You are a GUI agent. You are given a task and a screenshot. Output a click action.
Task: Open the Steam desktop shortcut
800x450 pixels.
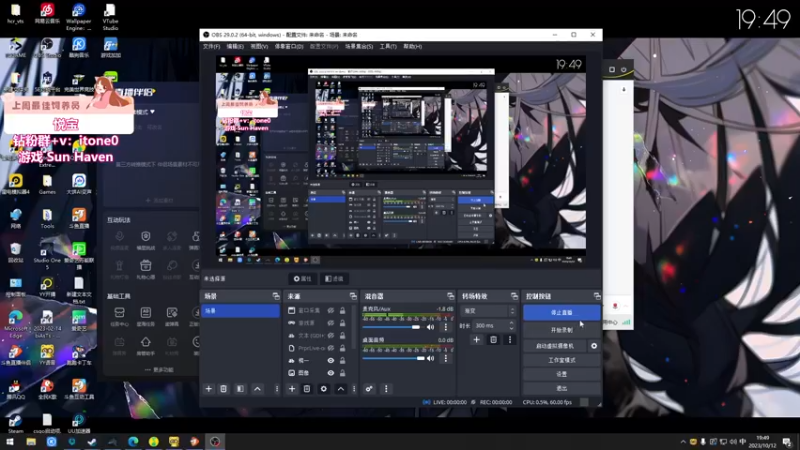coord(15,423)
